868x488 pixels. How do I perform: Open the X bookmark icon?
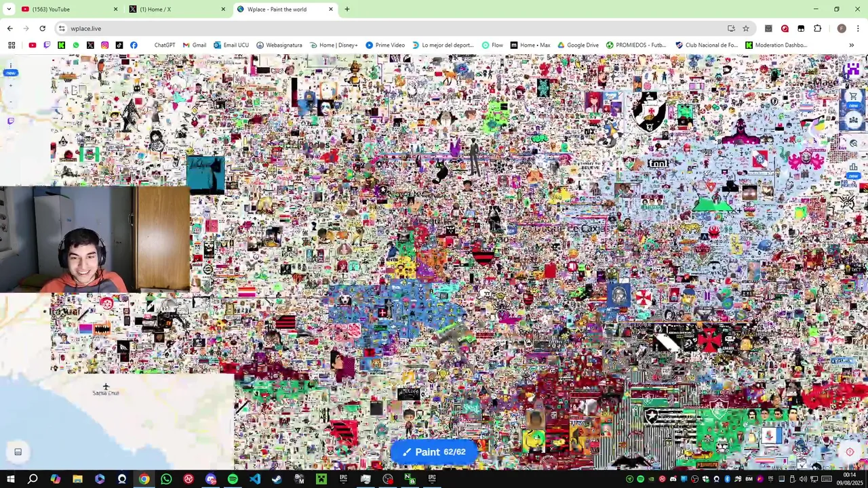pyautogui.click(x=90, y=45)
